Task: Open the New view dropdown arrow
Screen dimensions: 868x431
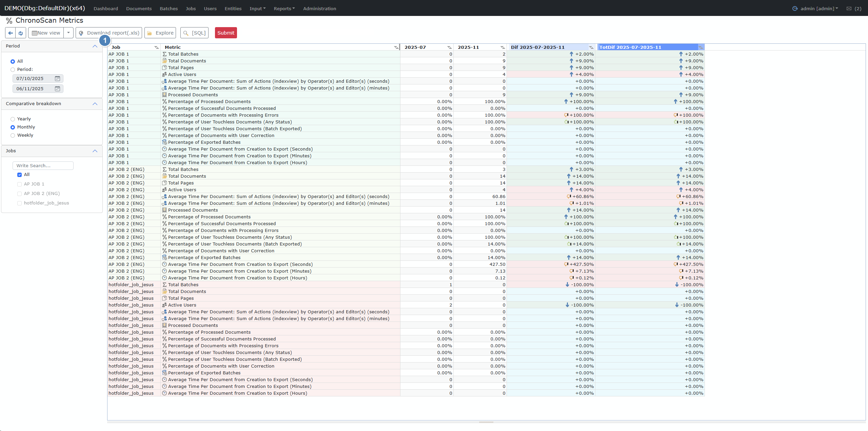Action: point(68,33)
